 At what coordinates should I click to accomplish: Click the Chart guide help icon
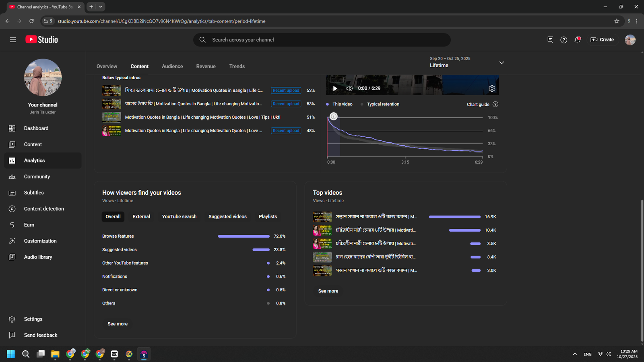pyautogui.click(x=495, y=104)
